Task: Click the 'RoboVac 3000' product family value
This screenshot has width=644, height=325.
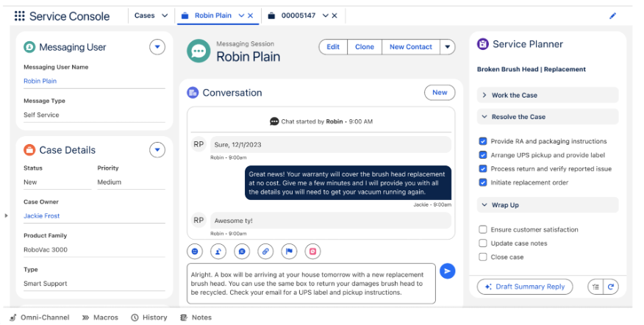Action: point(46,249)
